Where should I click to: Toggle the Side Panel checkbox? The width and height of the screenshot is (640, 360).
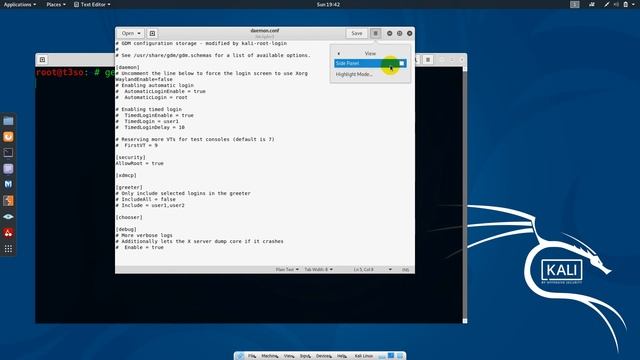click(x=402, y=63)
